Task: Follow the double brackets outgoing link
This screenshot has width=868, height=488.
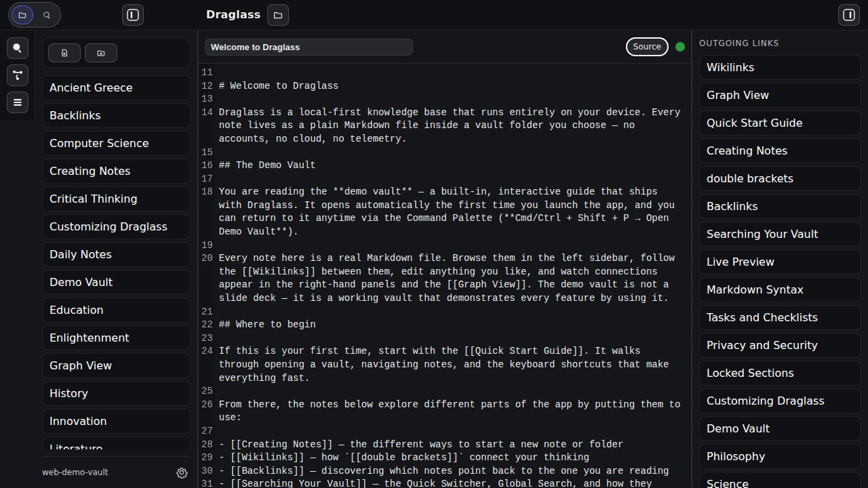Action: click(780, 178)
